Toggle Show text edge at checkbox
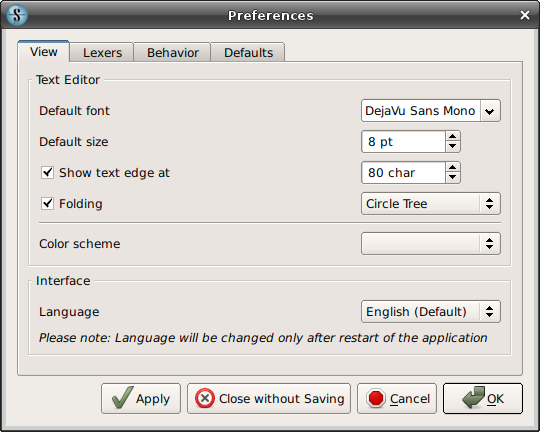Screen dimensions: 540x432 coord(48,172)
